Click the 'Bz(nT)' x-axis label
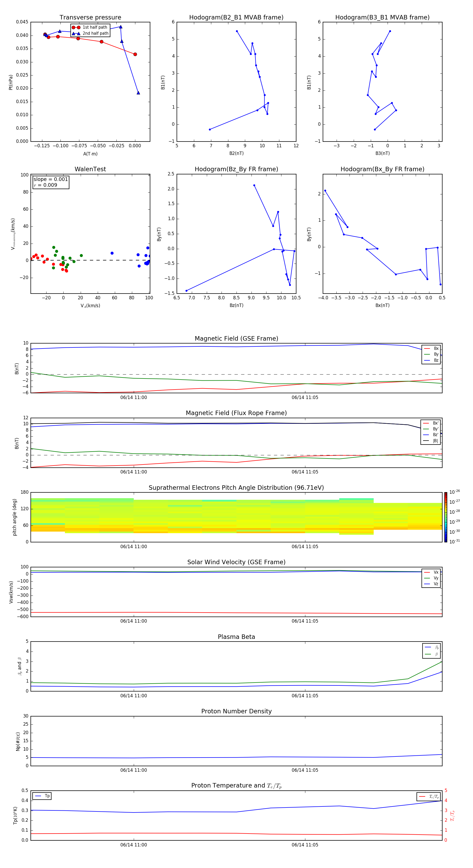Screen dimensions: 473x868 (x=236, y=305)
